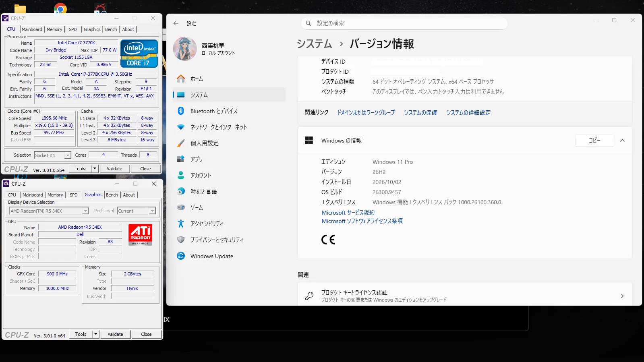This screenshot has height=362, width=644.
Task: Click the product key license key icon
Action: point(309,296)
